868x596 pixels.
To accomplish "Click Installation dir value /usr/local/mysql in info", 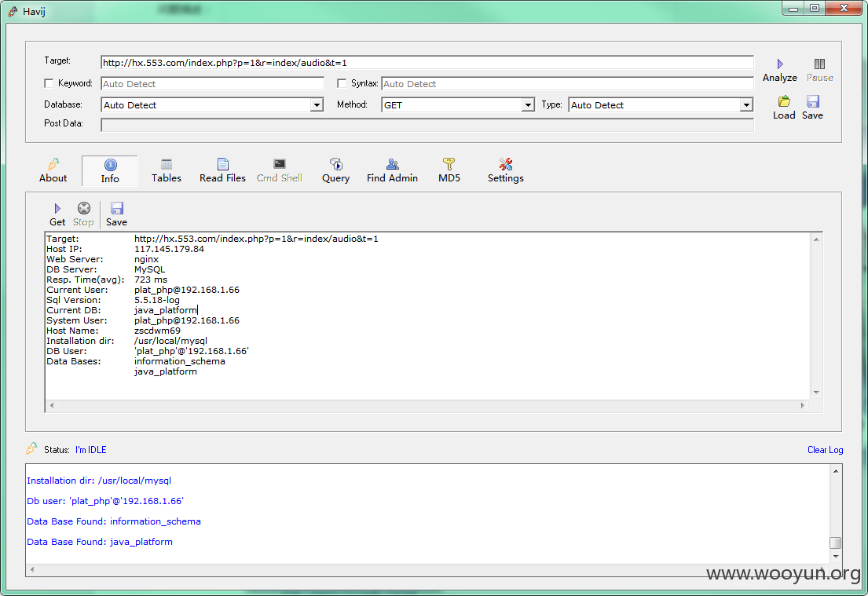I will (170, 341).
